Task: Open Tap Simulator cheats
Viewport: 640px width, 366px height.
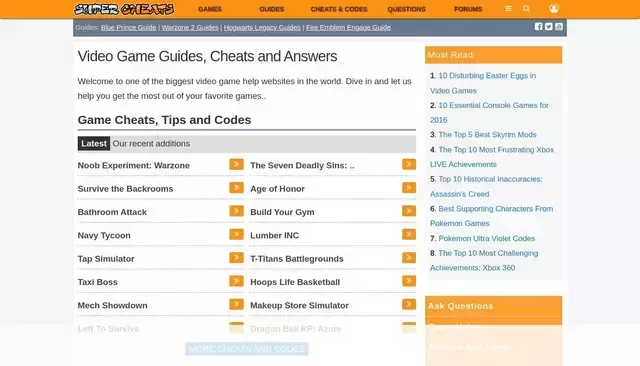Action: click(x=106, y=259)
